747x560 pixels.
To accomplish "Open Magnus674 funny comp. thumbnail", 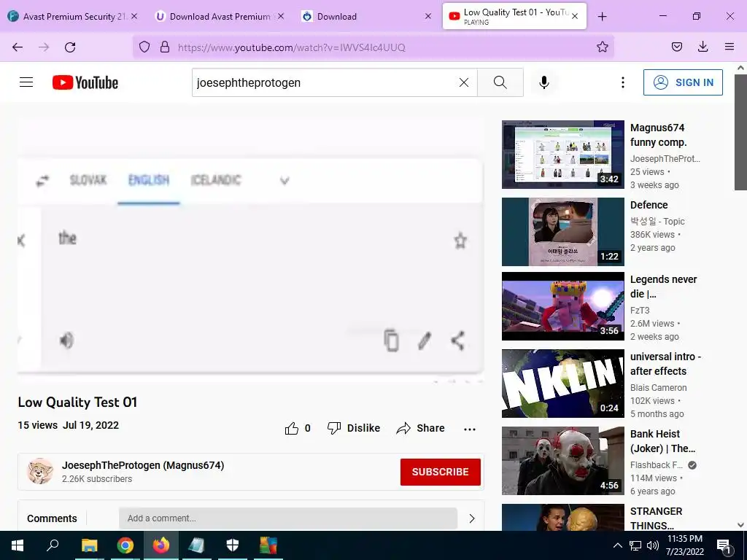I will [x=562, y=155].
